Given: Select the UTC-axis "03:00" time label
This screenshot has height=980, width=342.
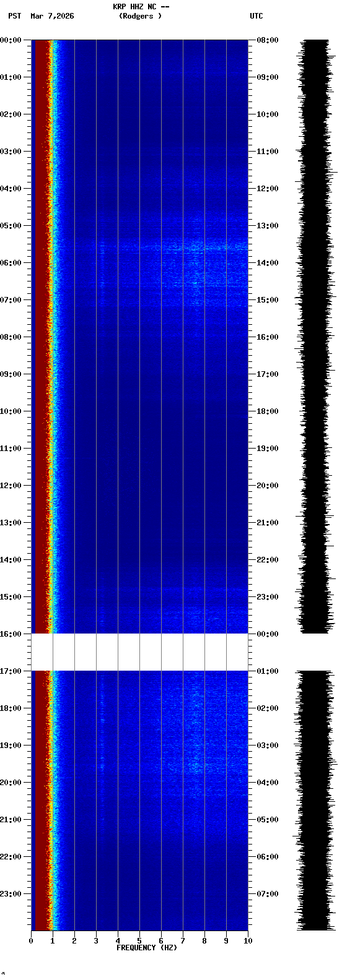Looking at the screenshot, I should [x=268, y=746].
